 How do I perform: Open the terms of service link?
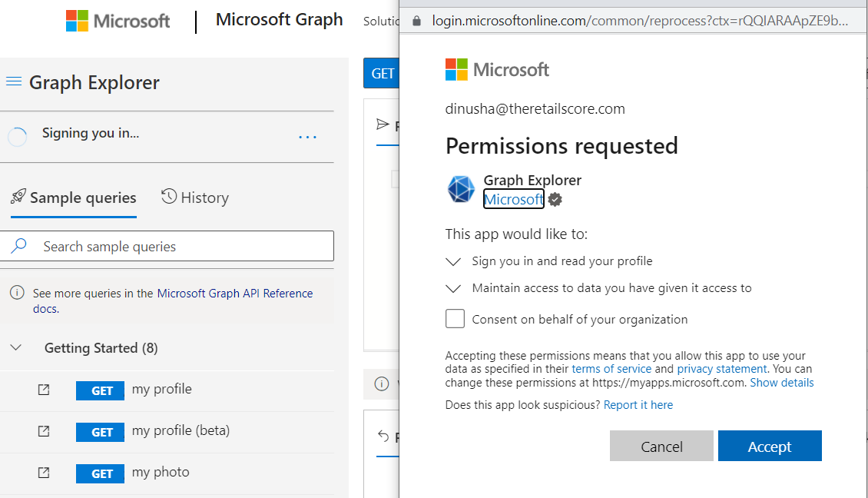click(x=611, y=369)
